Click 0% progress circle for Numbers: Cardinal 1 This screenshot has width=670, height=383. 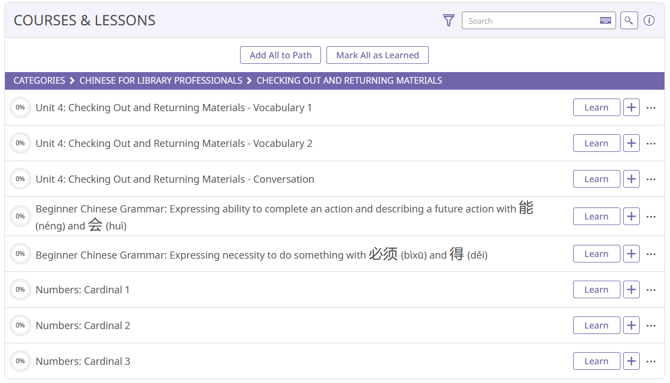coord(20,290)
